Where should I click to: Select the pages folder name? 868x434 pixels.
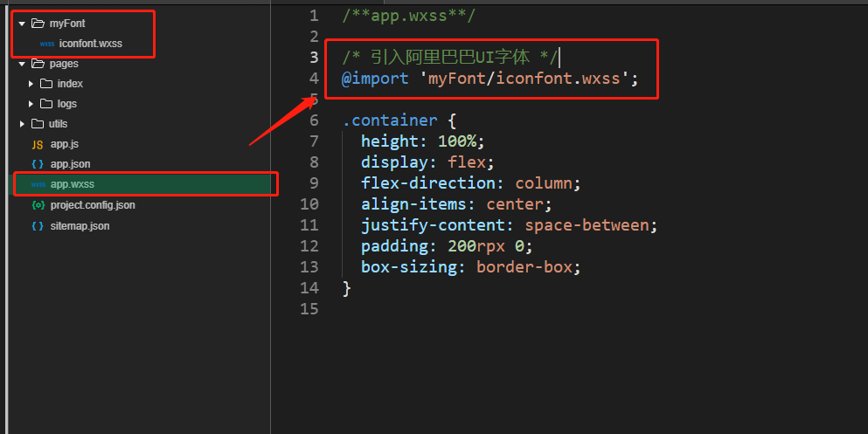pyautogui.click(x=64, y=64)
